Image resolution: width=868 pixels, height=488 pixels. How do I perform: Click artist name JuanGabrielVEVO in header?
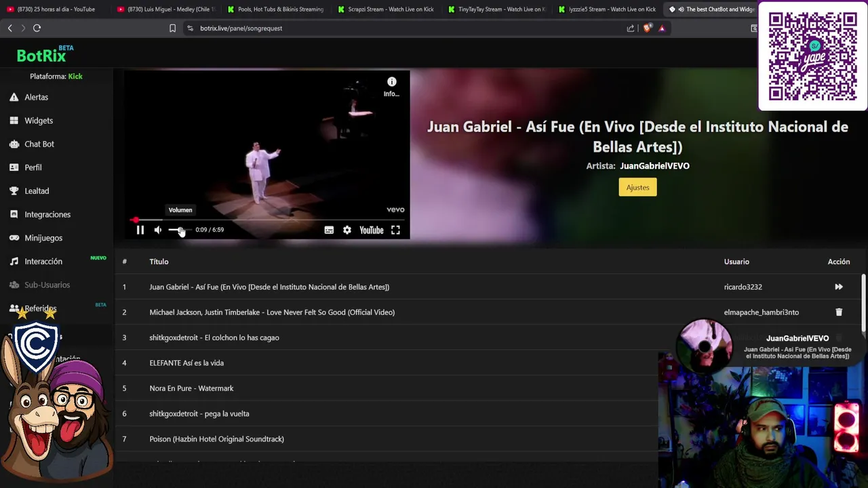(x=654, y=166)
